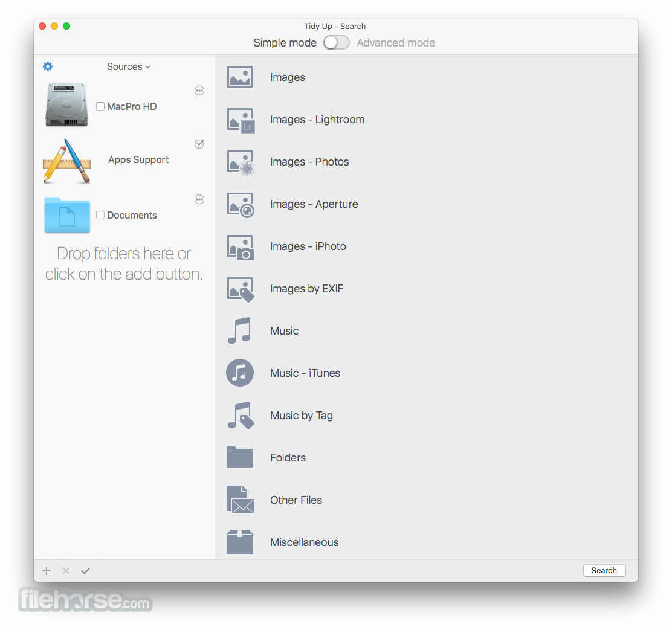
Task: Click the Search button
Action: 604,570
